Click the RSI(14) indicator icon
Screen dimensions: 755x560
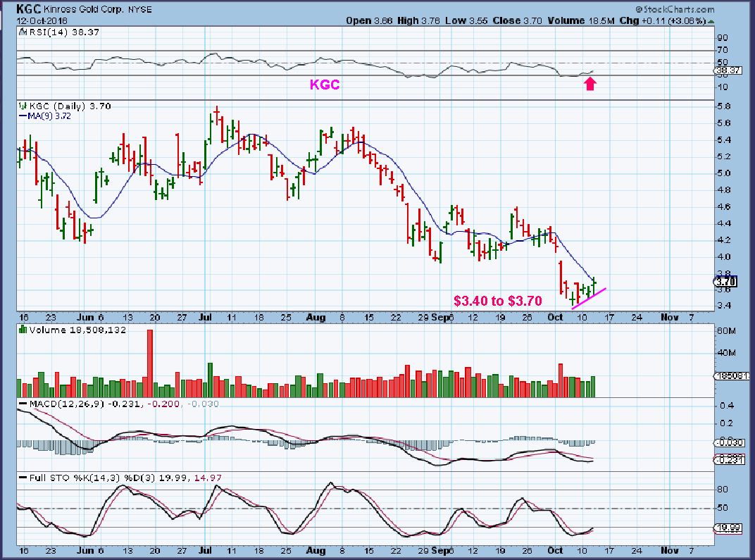coord(23,32)
